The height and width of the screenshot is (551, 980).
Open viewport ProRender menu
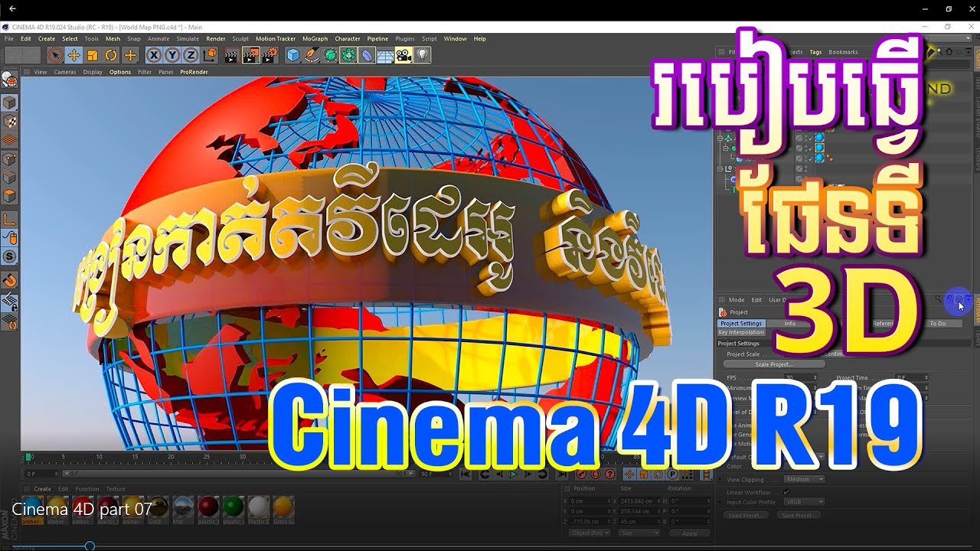point(194,72)
